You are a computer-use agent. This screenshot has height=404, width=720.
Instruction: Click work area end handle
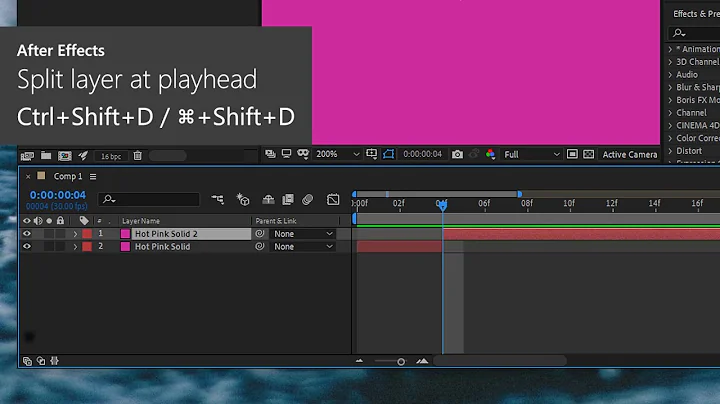(520, 194)
